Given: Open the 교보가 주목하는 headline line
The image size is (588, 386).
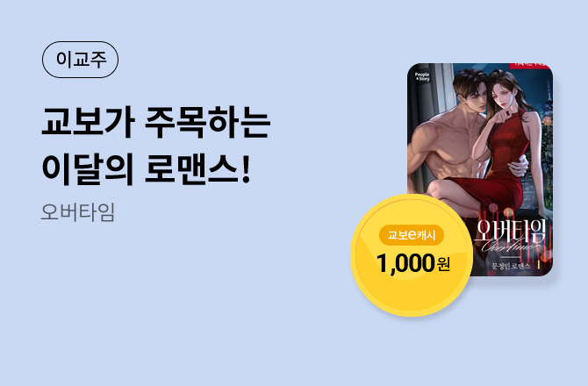Looking at the screenshot, I should (156, 123).
